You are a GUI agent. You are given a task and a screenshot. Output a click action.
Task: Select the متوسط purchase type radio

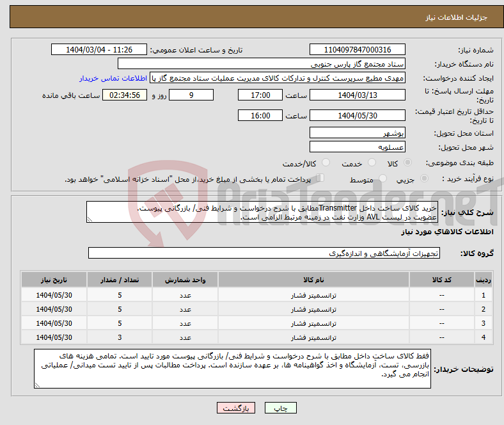[383, 179]
